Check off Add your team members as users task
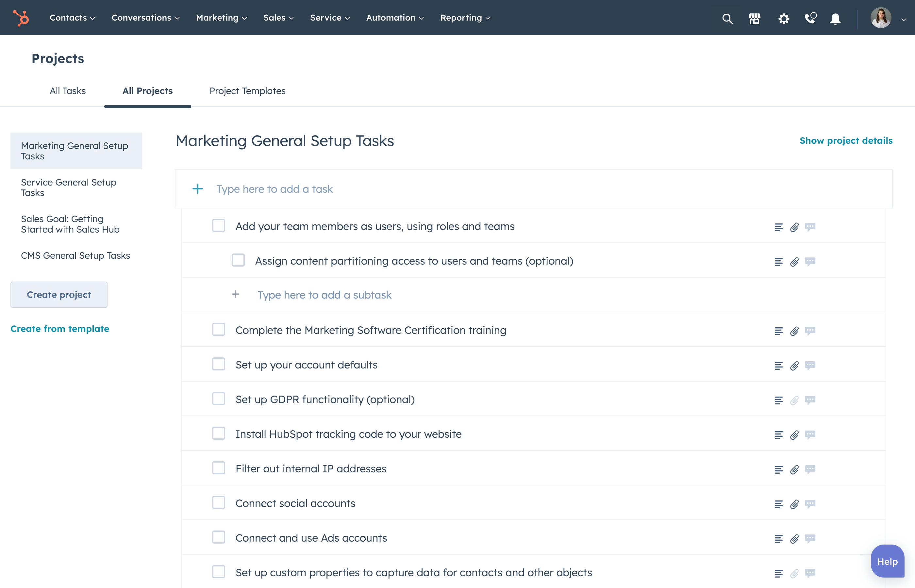Image resolution: width=915 pixels, height=588 pixels. pos(218,226)
